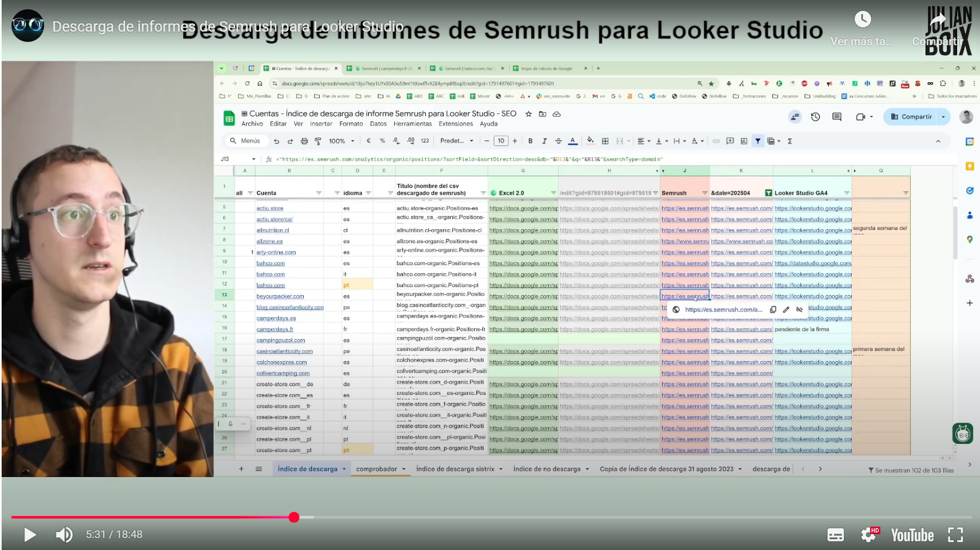Toggle bold formatting

[x=530, y=141]
